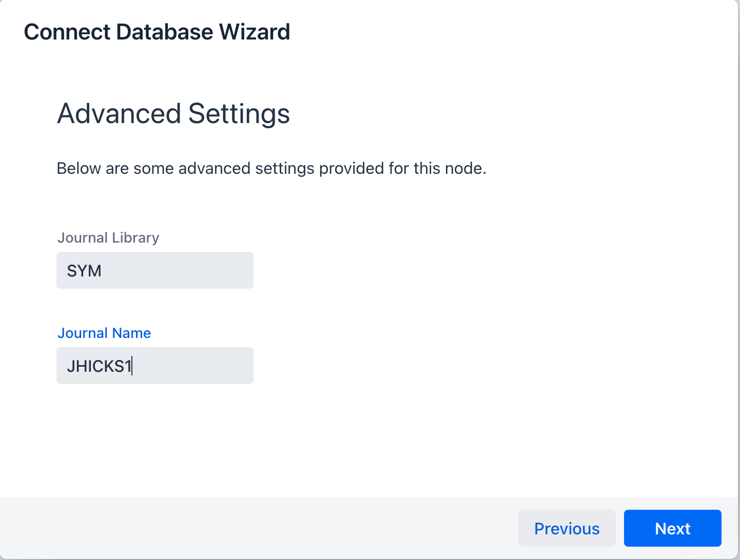
Task: Focus the Journal Name input field
Action: [x=154, y=366]
